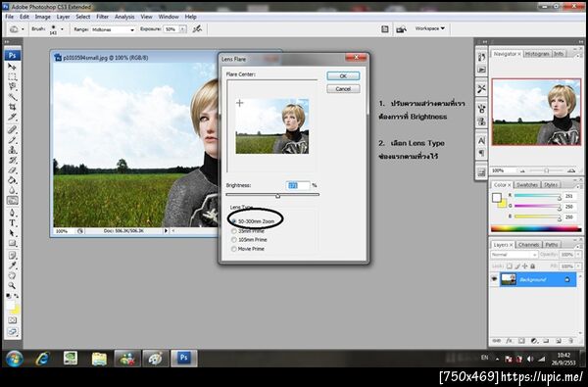The width and height of the screenshot is (588, 387).
Task: Open the Filter menu
Action: click(x=102, y=17)
